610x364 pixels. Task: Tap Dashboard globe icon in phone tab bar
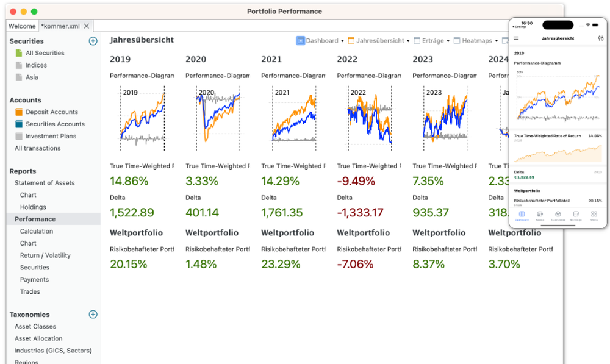(522, 214)
